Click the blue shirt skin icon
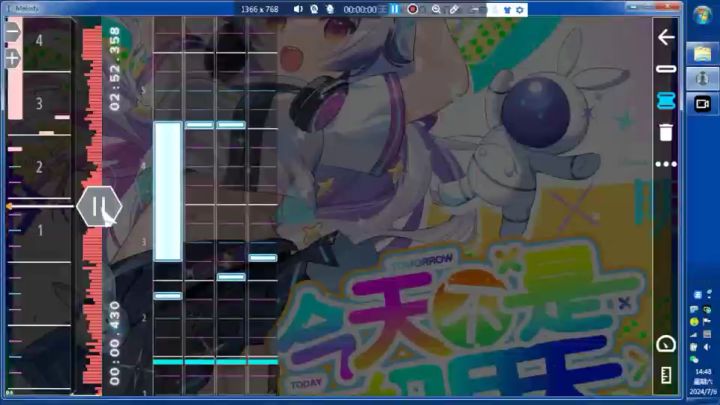This screenshot has height=405, width=720. 507,10
